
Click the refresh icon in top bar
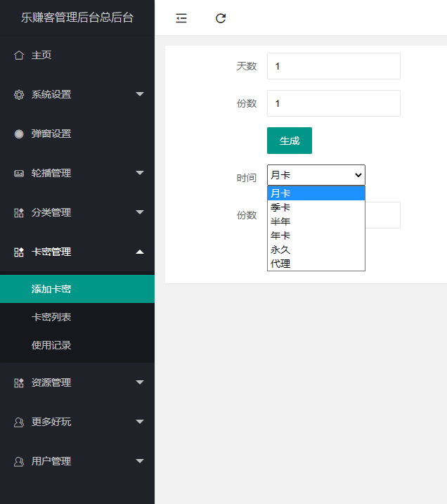point(221,18)
